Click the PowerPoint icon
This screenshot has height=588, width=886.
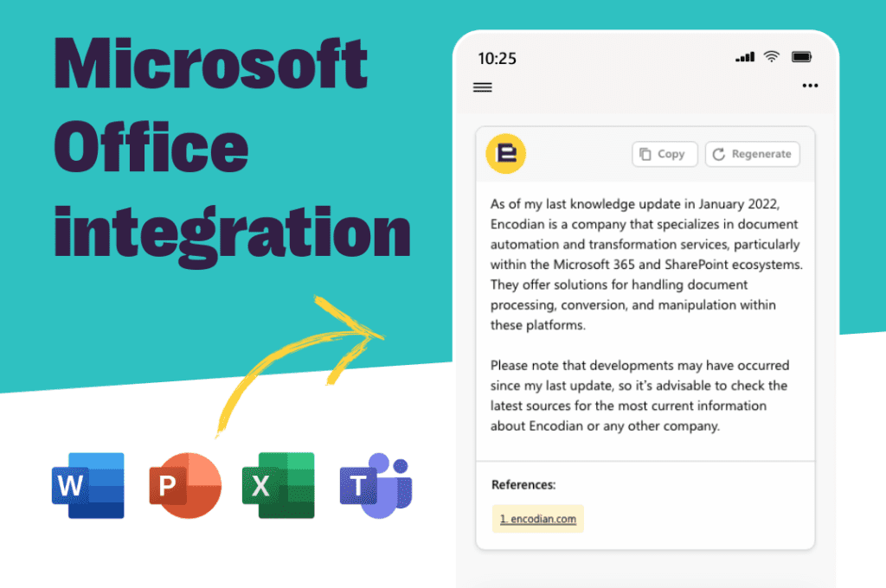tap(185, 485)
